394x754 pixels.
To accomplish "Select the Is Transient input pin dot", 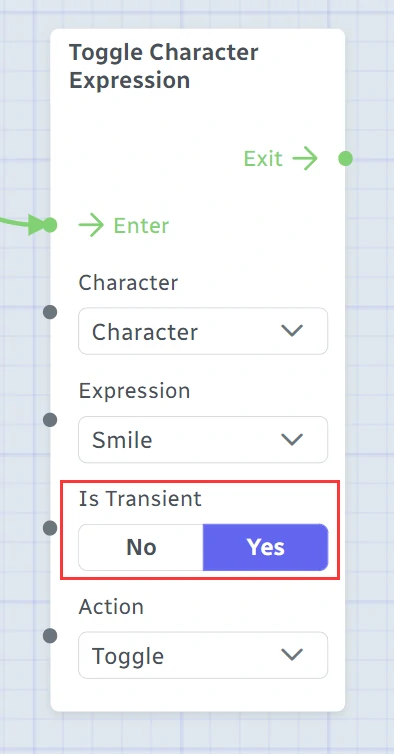I will (x=50, y=528).
